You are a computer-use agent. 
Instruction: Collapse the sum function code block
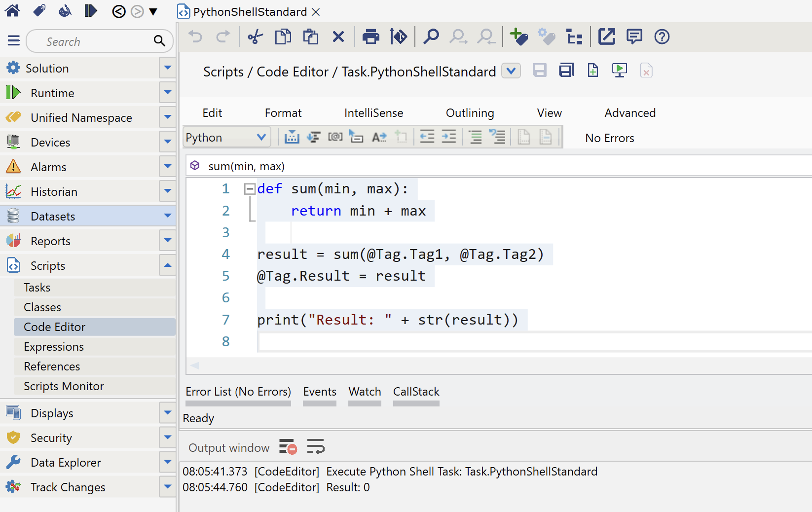click(x=250, y=189)
